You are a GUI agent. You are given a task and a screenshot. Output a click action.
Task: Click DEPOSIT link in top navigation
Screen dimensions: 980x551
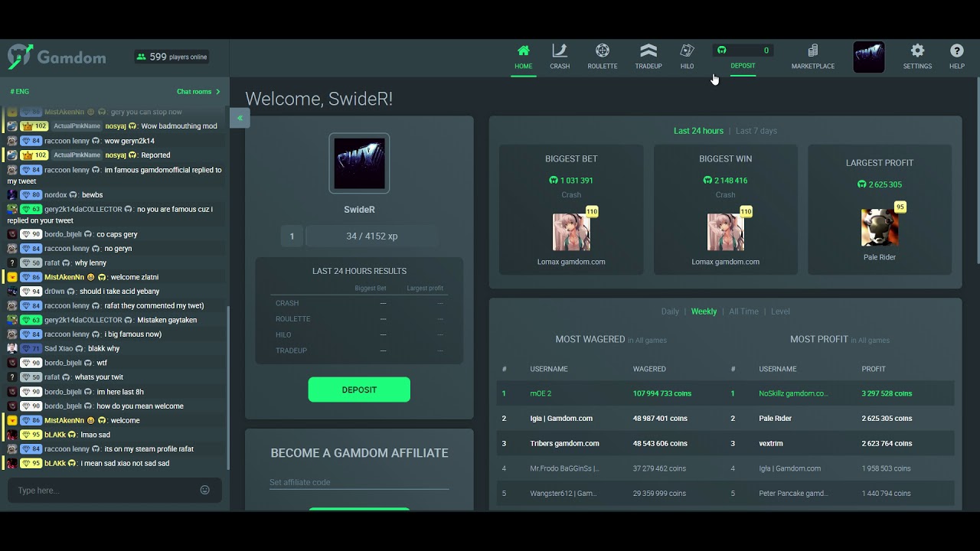tap(743, 66)
